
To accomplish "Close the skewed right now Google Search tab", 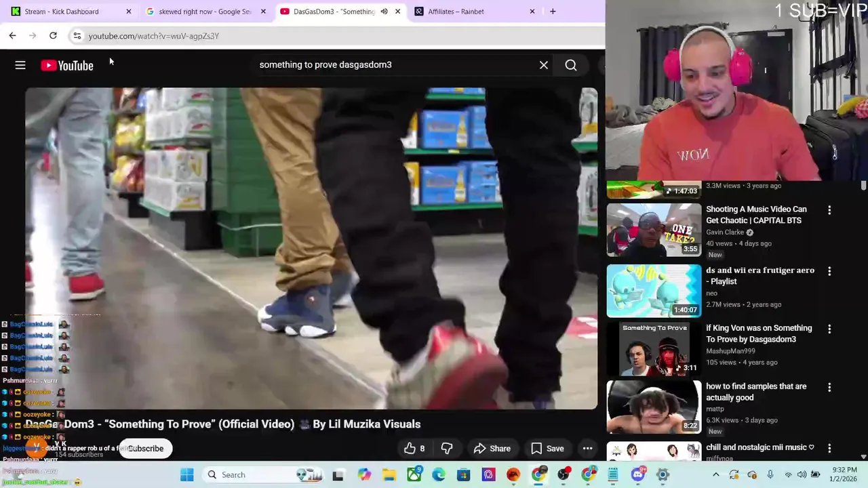I will tap(263, 12).
